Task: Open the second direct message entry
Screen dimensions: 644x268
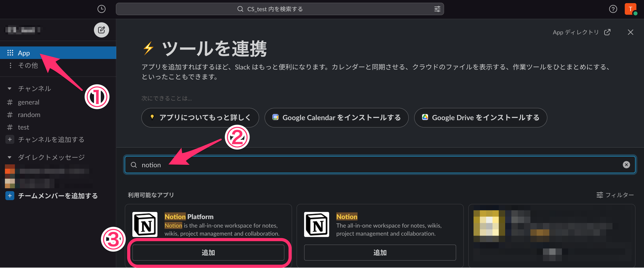Action: point(47,183)
